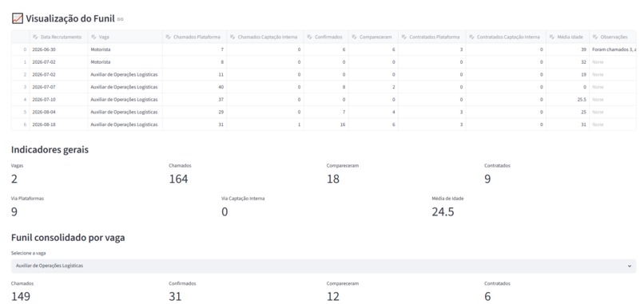Click Chamados Plataforma value 29

click(194, 112)
